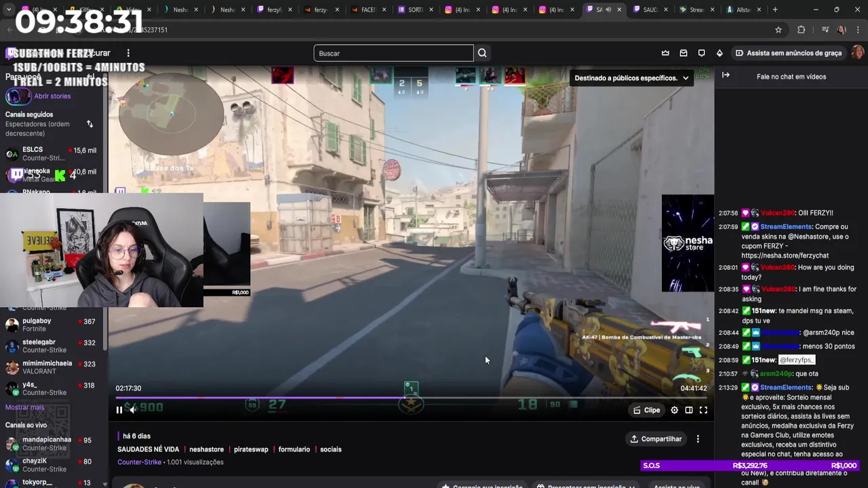868x488 pixels.
Task: Close the SORTE browser tab
Action: [431, 9]
